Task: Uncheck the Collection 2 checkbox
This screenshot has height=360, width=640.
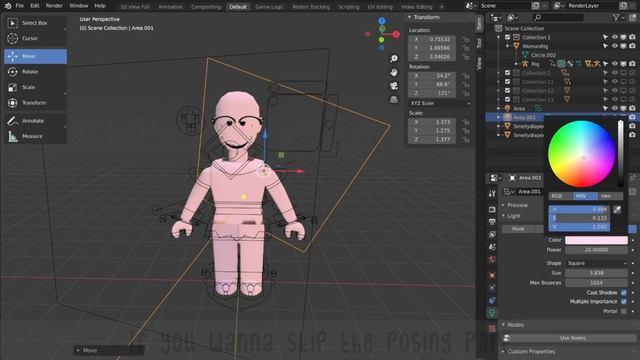Action: (507, 73)
